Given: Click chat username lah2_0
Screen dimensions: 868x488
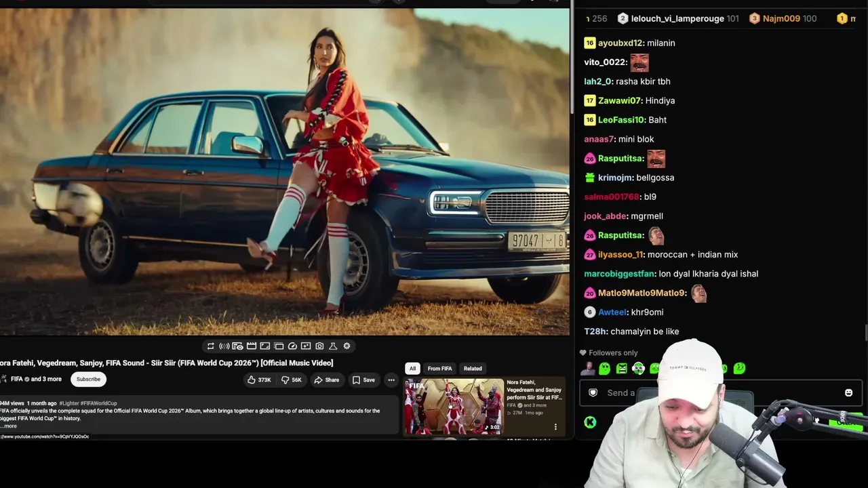Looking at the screenshot, I should point(598,81).
